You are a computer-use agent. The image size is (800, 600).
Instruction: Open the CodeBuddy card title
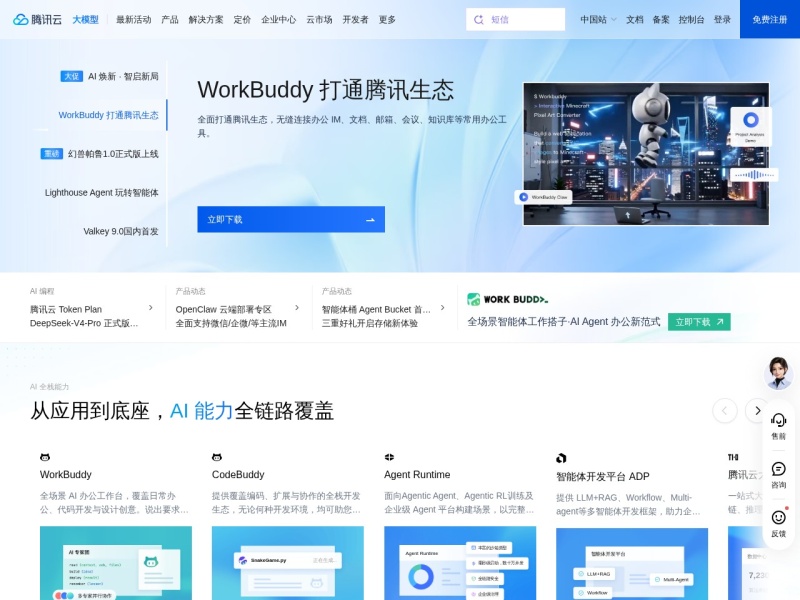[238, 474]
